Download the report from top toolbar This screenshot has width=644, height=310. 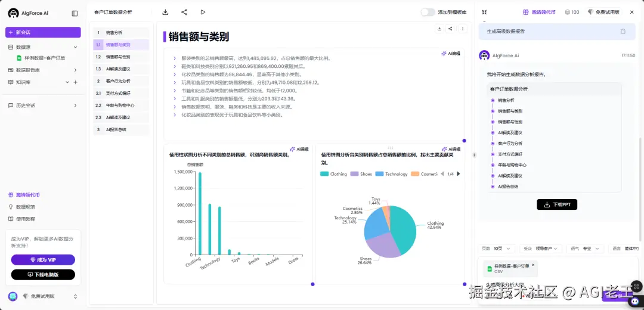165,13
